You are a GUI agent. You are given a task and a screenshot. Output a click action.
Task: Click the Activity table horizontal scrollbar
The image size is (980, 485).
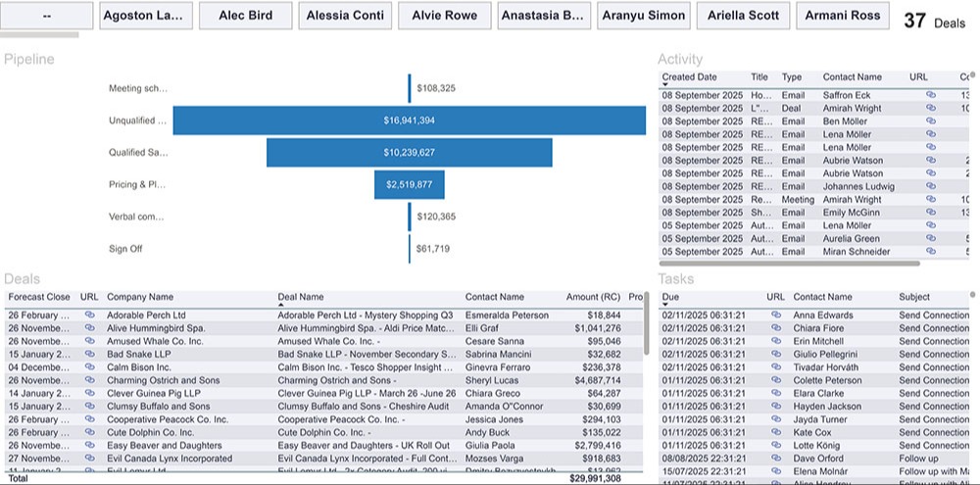point(790,263)
